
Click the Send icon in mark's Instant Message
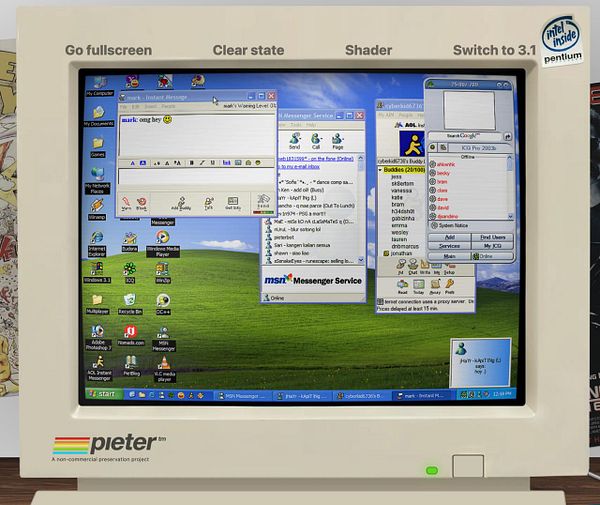263,203
